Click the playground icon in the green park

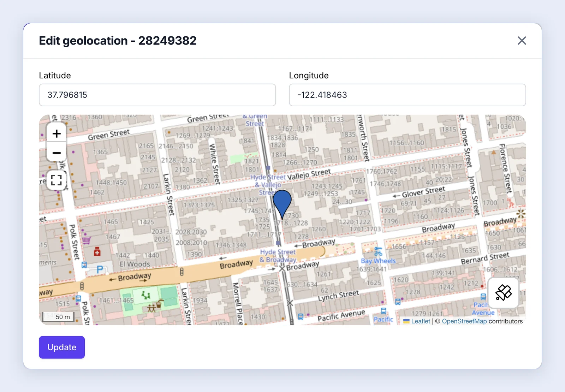pyautogui.click(x=145, y=295)
